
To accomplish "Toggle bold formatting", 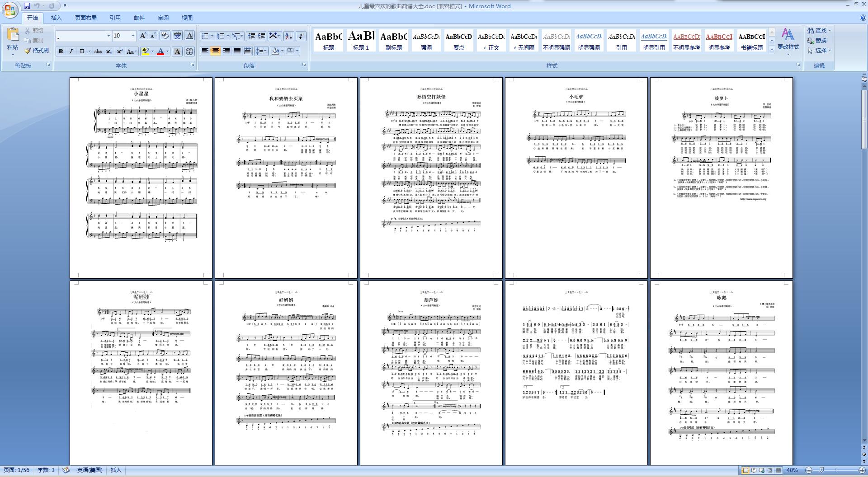I will (61, 51).
